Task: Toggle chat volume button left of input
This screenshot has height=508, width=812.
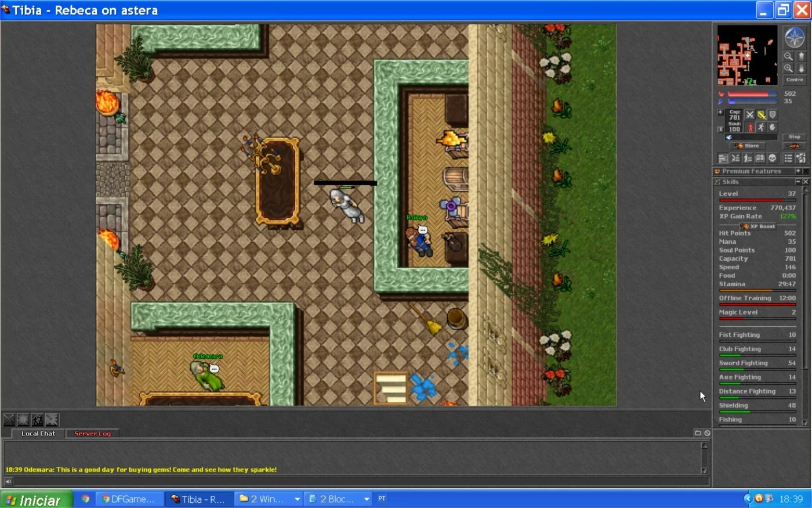Action: click(8, 481)
